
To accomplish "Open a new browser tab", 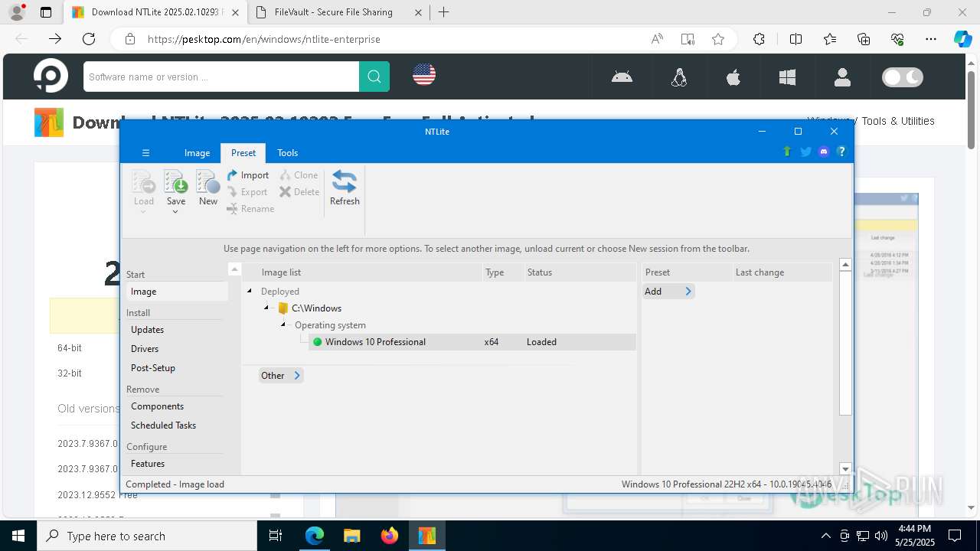I will pos(444,12).
